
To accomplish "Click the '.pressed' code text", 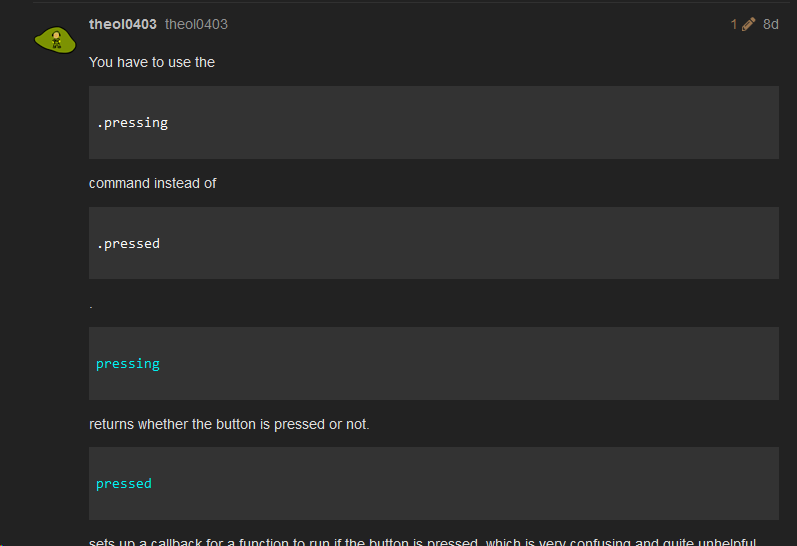I will (x=128, y=244).
